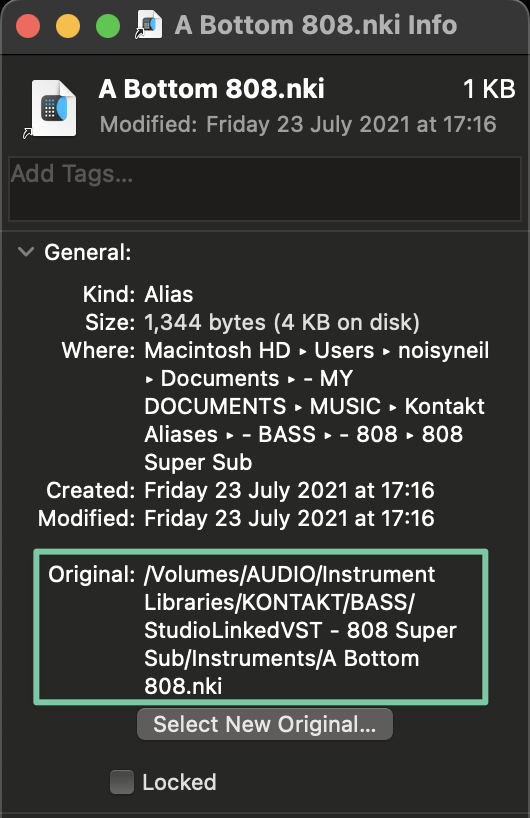Click the Where location path text
This screenshot has width=530, height=818.
pyautogui.click(x=317, y=406)
